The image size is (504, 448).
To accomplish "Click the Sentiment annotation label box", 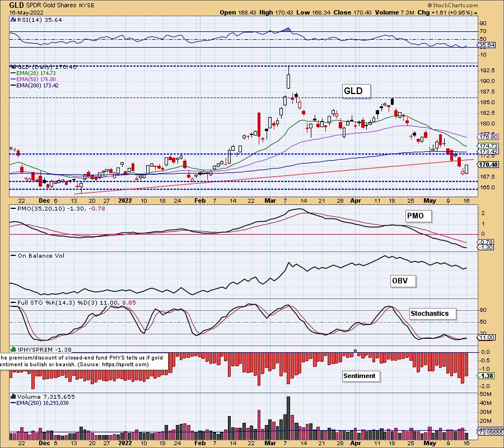I will coord(361,376).
